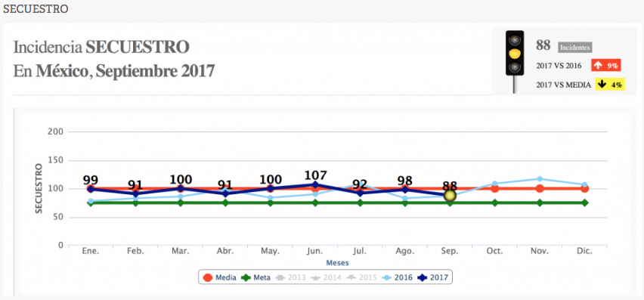
Task: Select the highlighted September 88 data point
Action: pos(450,196)
